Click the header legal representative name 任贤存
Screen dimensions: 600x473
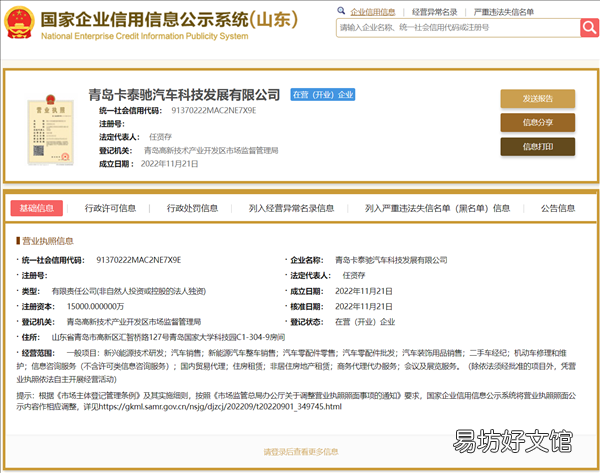pos(160,137)
